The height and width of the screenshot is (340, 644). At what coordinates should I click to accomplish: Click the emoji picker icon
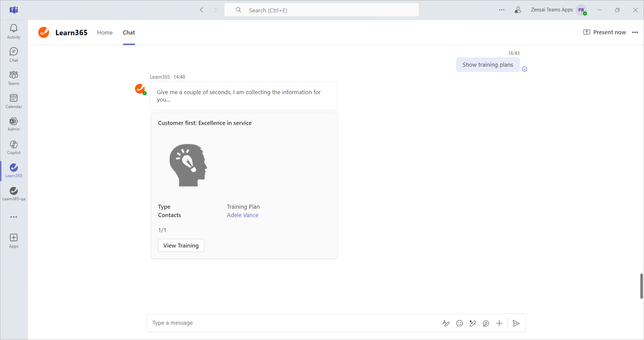pos(460,323)
